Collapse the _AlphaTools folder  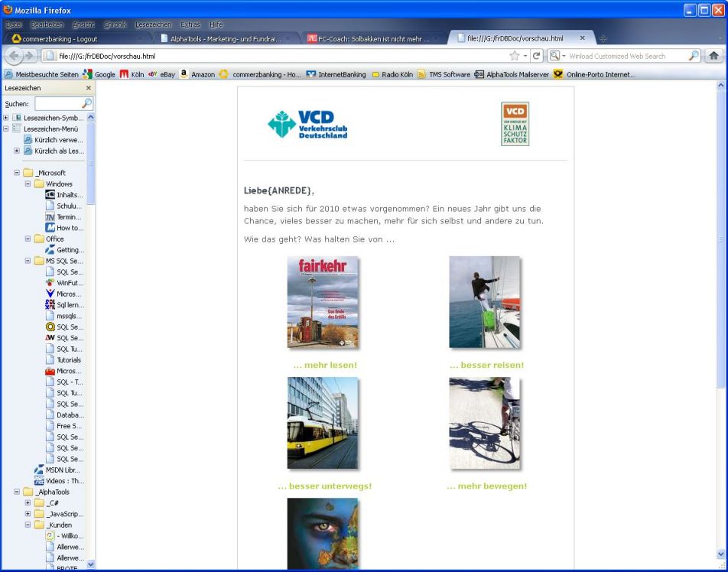[17, 492]
